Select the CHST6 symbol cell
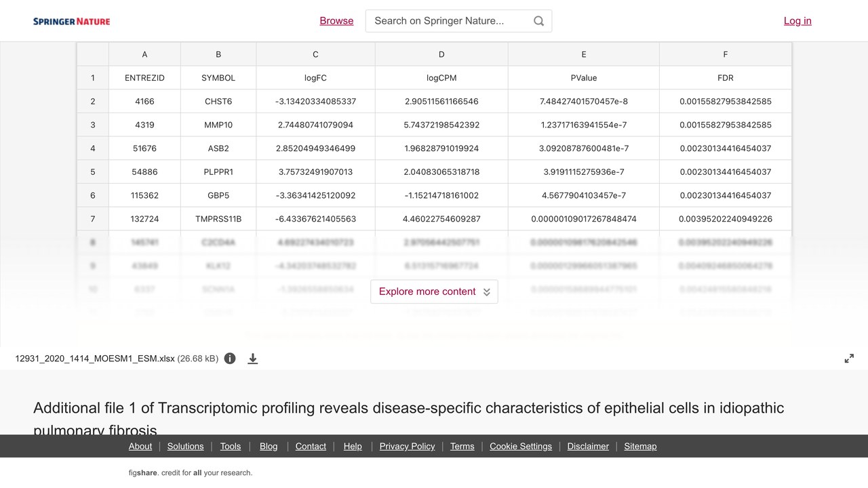Image resolution: width=868 pixels, height=488 pixels. click(x=218, y=101)
